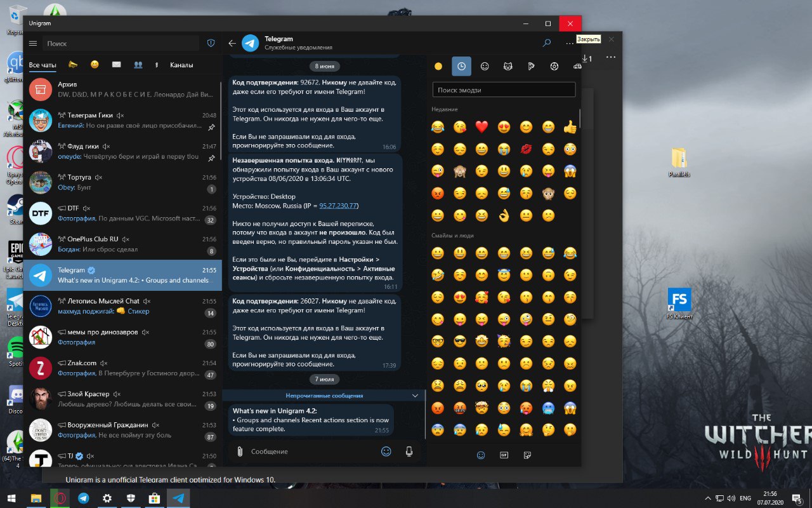Image resolution: width=812 pixels, height=508 pixels.
Task: Open the ENG input language switcher
Action: [745, 498]
